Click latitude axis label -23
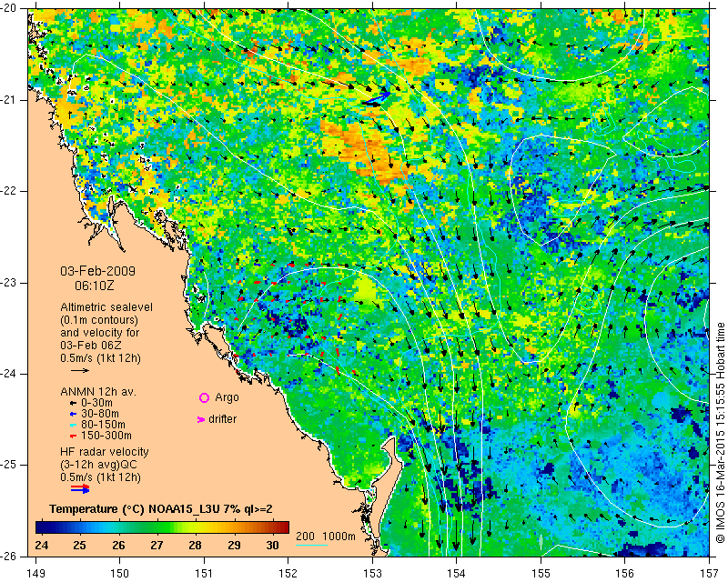This screenshot has height=582, width=728. 10,283
